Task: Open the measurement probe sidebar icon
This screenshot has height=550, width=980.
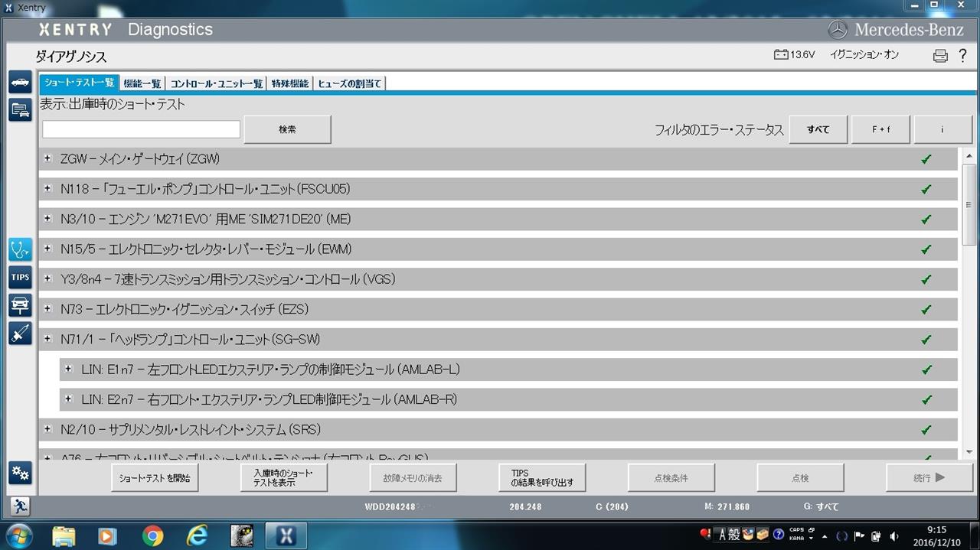Action: (20, 334)
